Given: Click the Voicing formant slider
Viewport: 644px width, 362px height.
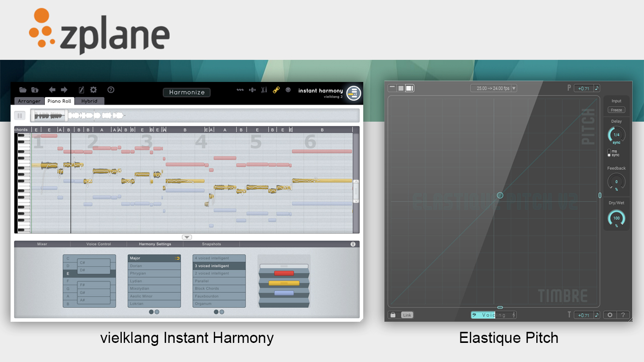Looking at the screenshot, I should (x=494, y=315).
